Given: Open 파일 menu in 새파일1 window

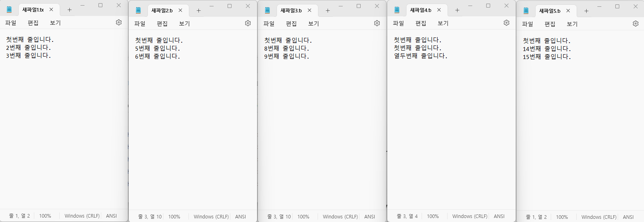Looking at the screenshot, I should tap(11, 23).
